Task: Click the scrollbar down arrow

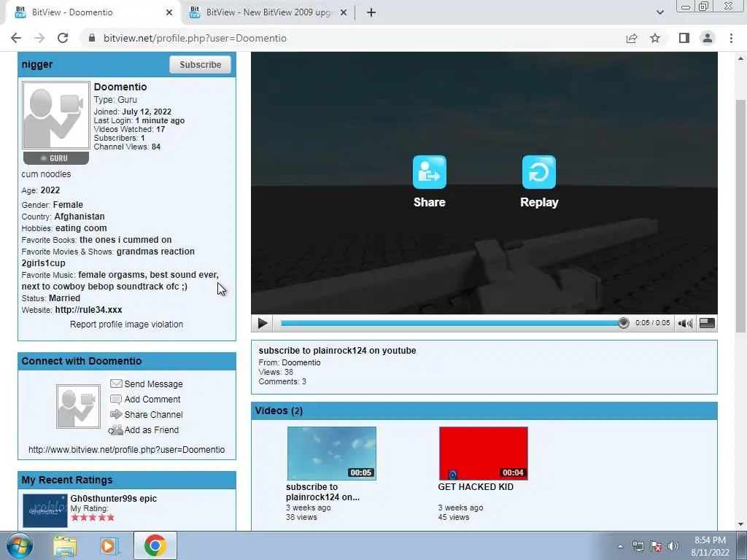Action: point(740,525)
